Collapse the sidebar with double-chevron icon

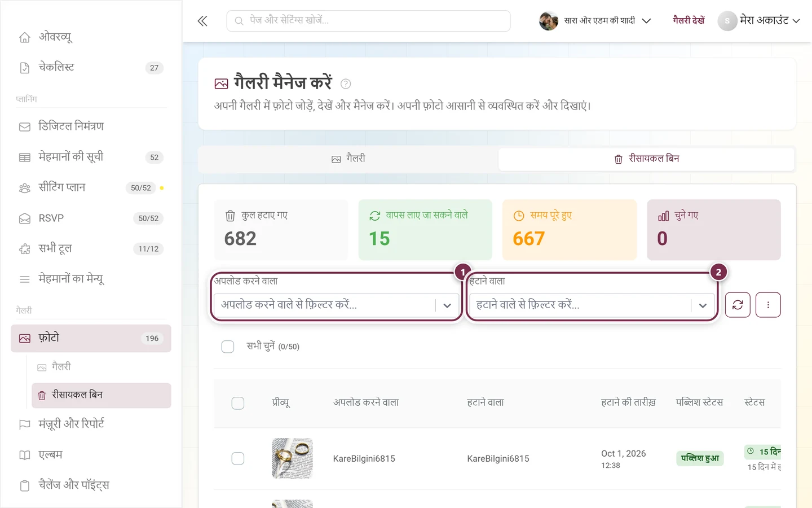click(x=202, y=21)
